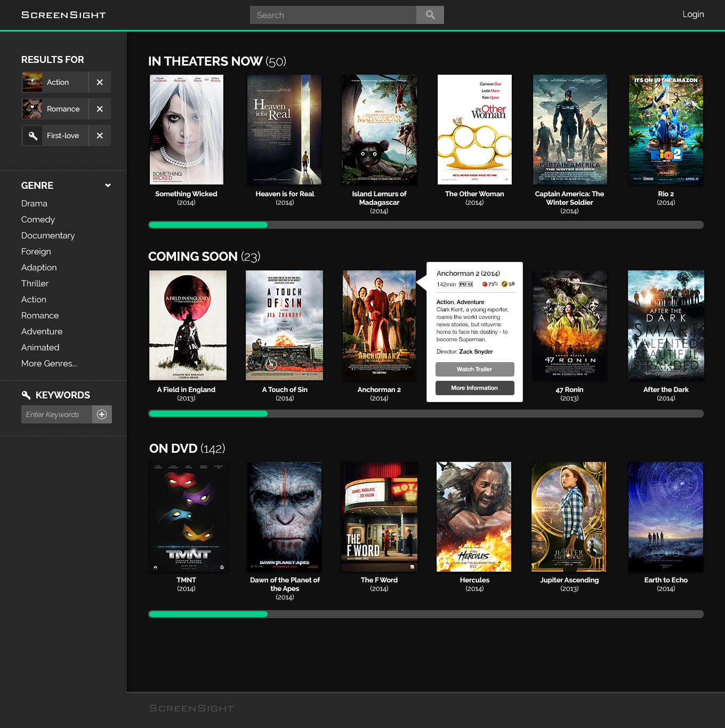Screen dimensions: 725x728
Task: Open the Something Wicked poster
Action: tap(186, 130)
